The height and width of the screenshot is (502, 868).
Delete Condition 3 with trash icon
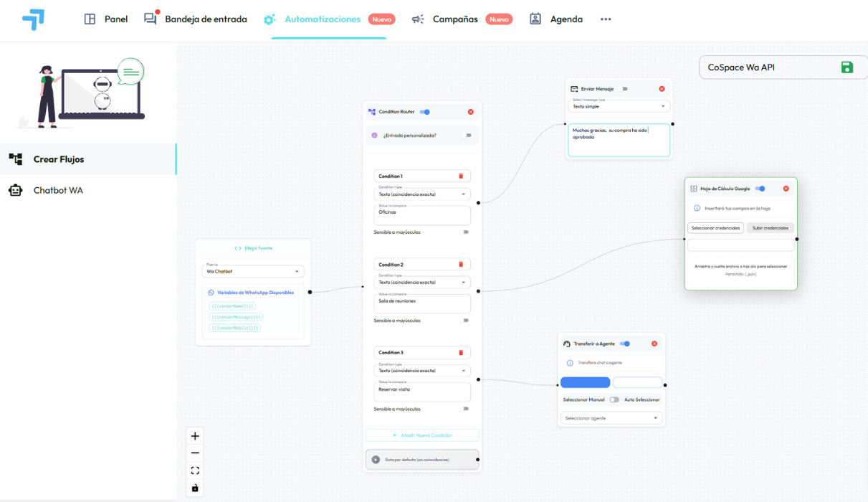[x=460, y=352]
